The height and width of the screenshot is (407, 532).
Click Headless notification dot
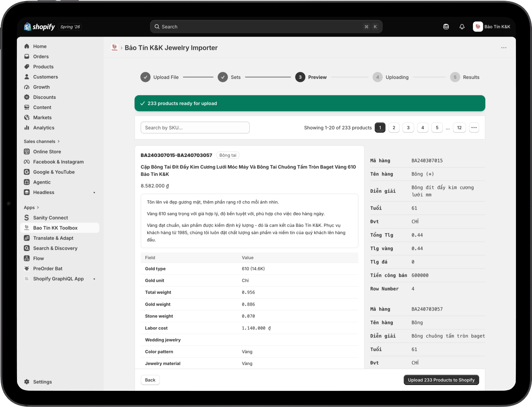(x=94, y=192)
